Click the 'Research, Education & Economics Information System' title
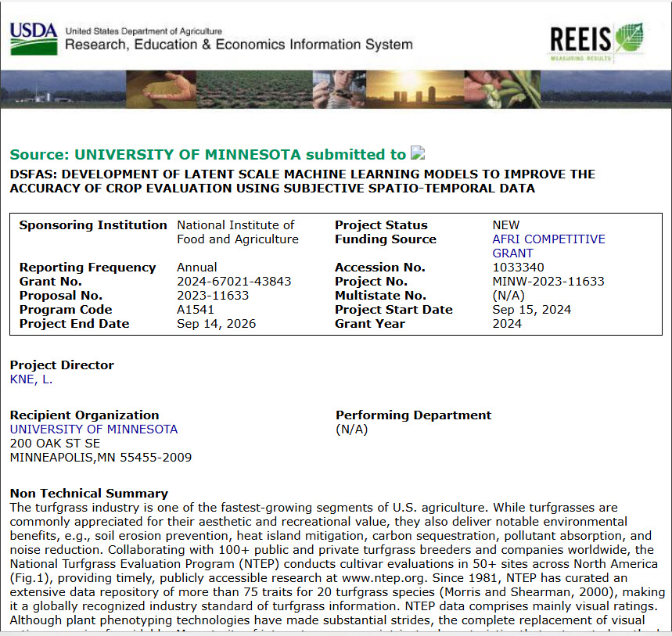672x636 pixels. 239,45
